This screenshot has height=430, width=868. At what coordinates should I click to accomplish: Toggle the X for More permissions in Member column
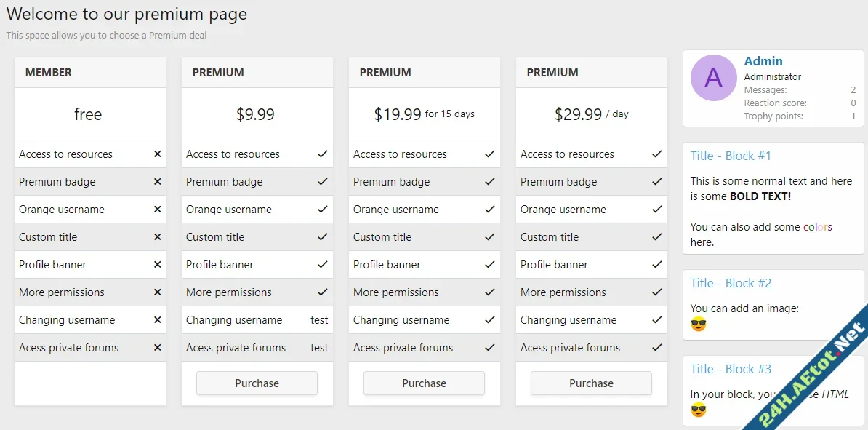[x=158, y=292]
